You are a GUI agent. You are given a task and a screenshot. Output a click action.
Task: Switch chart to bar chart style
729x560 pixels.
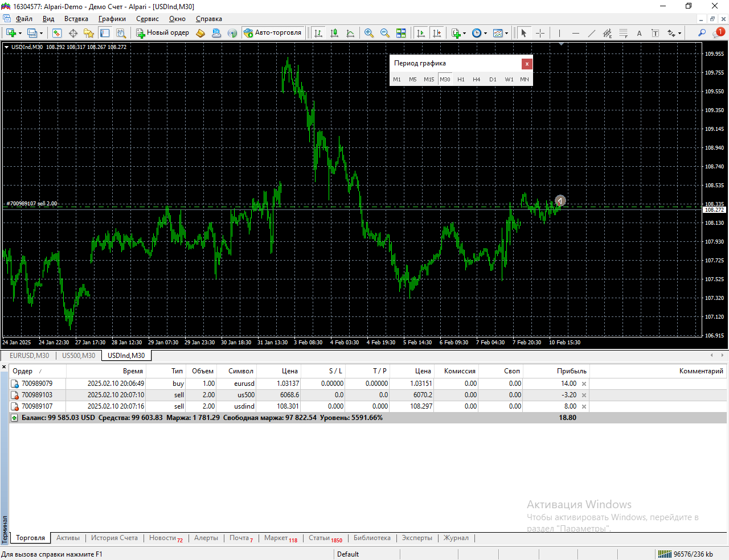point(318,33)
